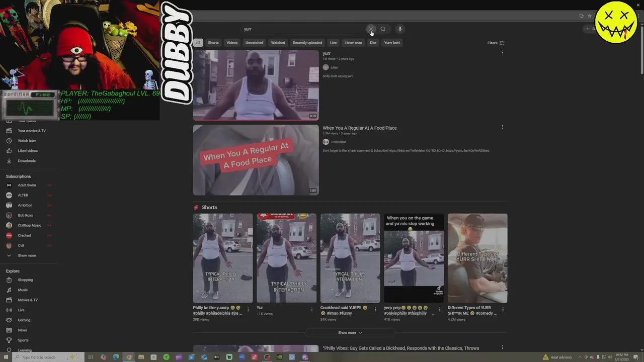Select the Unwatched filter chip
644x362 pixels.
[254, 43]
